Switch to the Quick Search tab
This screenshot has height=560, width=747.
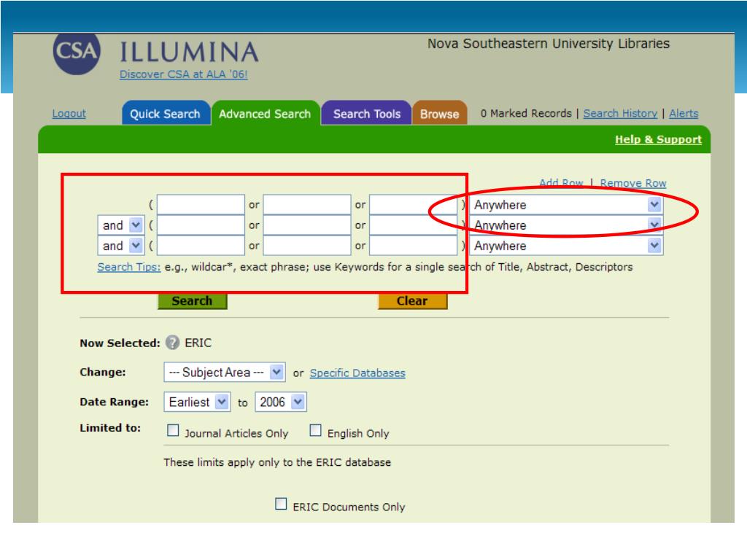166,113
